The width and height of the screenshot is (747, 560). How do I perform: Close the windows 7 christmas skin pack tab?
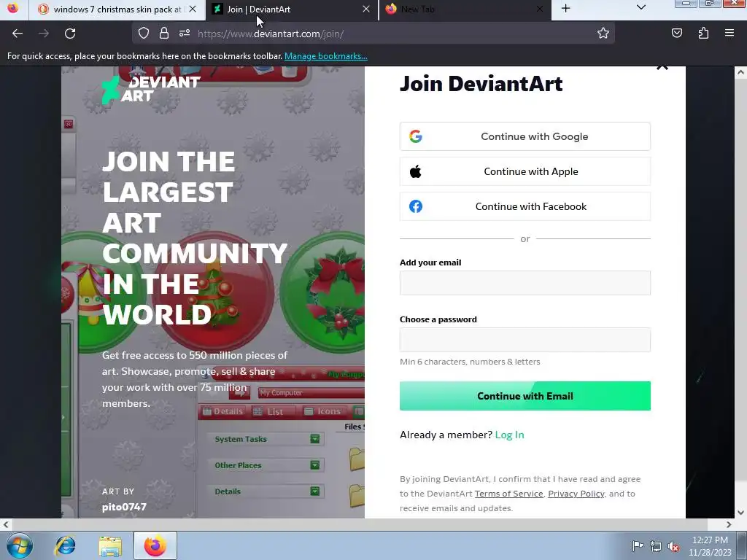coord(193,9)
